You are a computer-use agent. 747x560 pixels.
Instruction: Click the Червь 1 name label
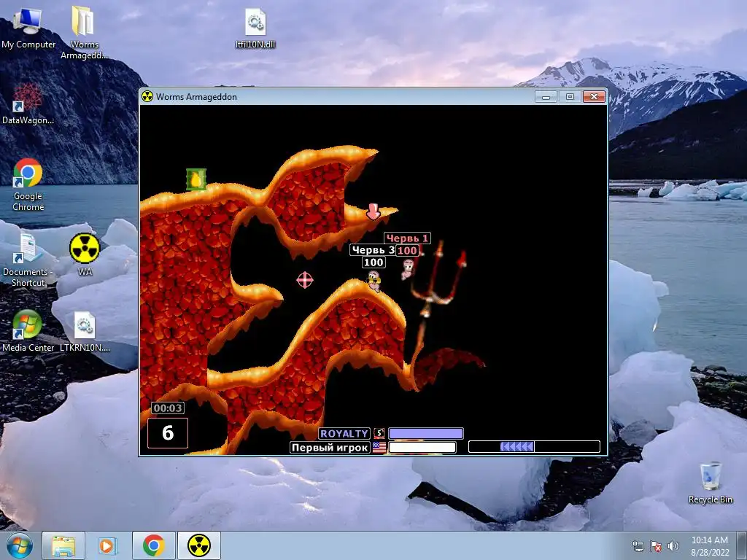[407, 238]
